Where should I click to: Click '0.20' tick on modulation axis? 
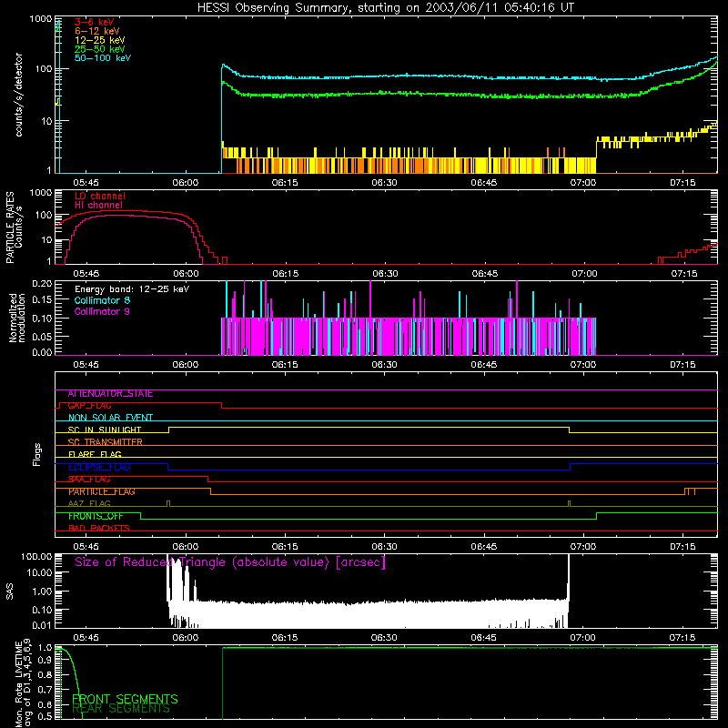click(x=42, y=283)
